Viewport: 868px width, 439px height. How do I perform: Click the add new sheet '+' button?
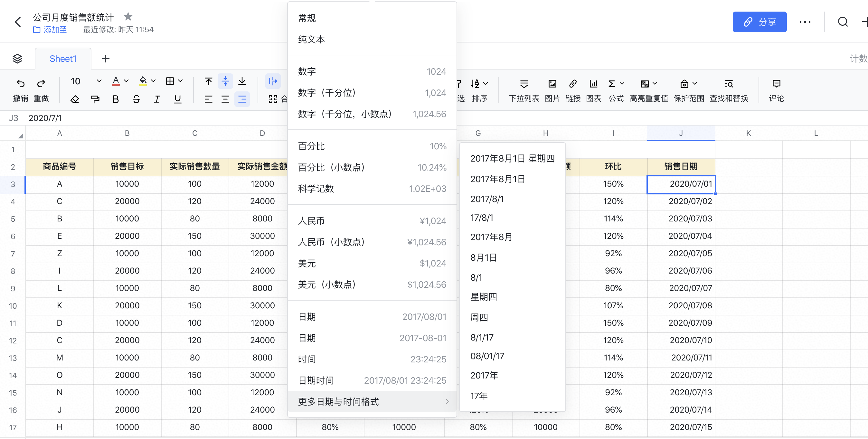(x=105, y=58)
